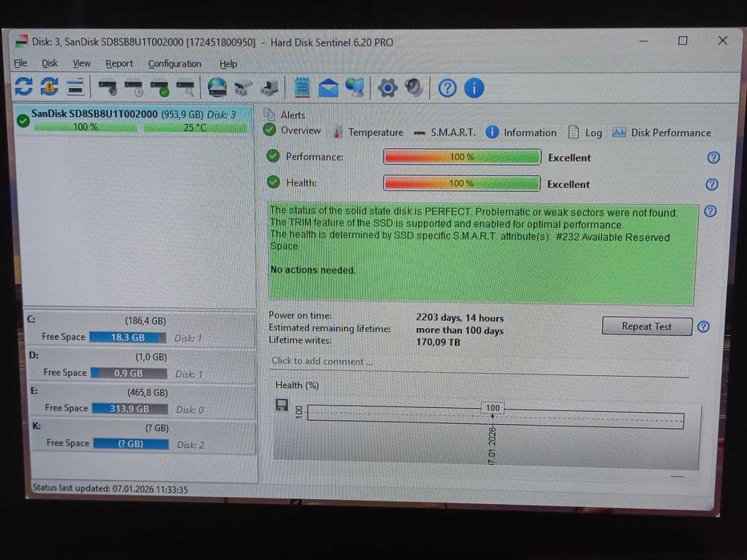This screenshot has width=747, height=560.
Task: Click the help icon beside Performance Excellent
Action: [713, 158]
